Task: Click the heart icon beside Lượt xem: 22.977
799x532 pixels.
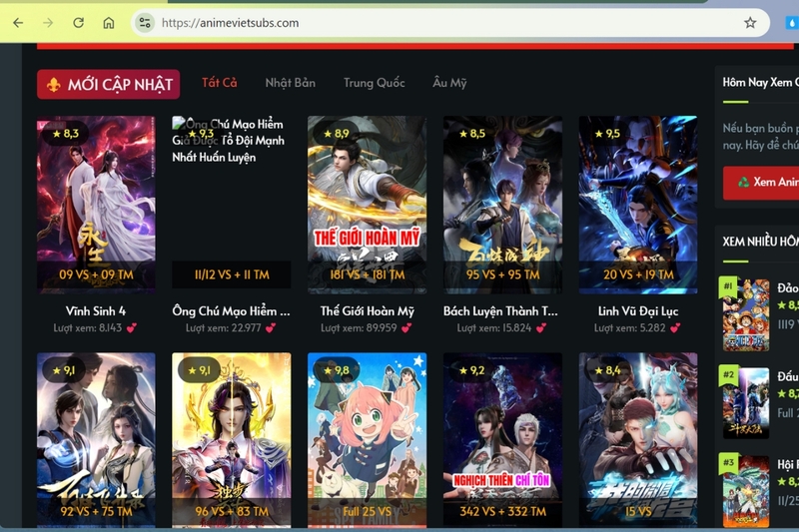Action: pyautogui.click(x=271, y=328)
